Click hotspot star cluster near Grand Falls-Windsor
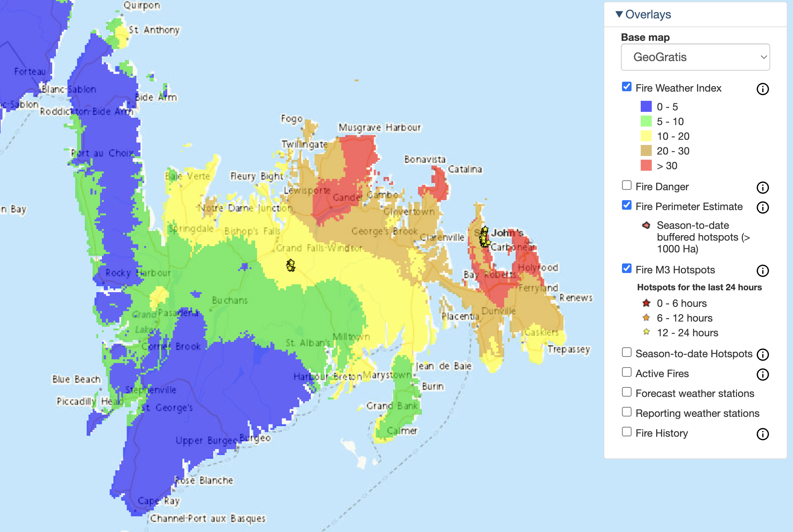The height and width of the screenshot is (532, 793). point(291,265)
